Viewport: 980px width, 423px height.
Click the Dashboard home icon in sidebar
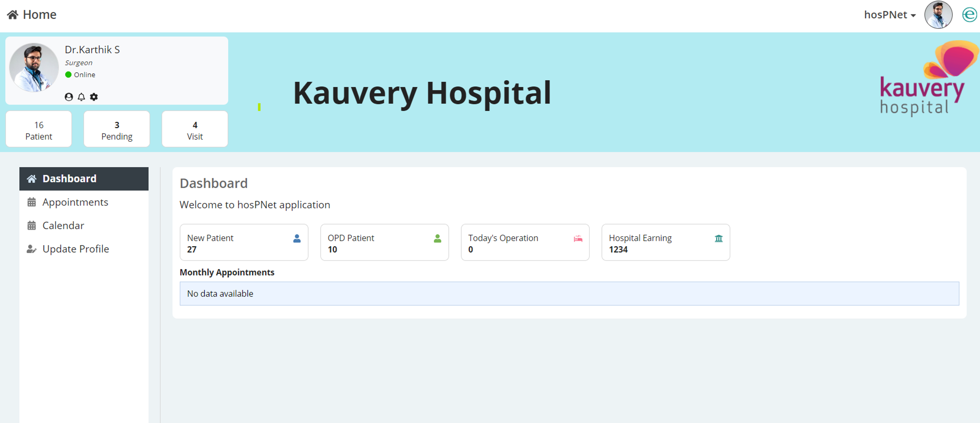click(32, 179)
